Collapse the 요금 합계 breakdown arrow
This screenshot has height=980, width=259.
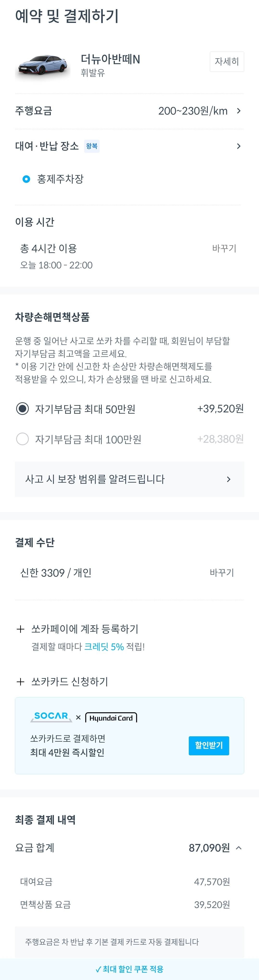coord(239,848)
